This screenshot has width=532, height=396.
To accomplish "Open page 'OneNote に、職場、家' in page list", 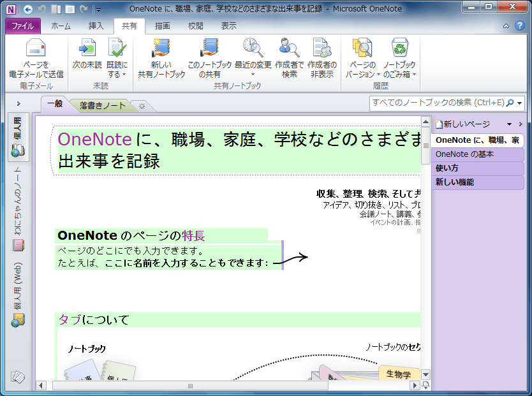I will tap(477, 140).
